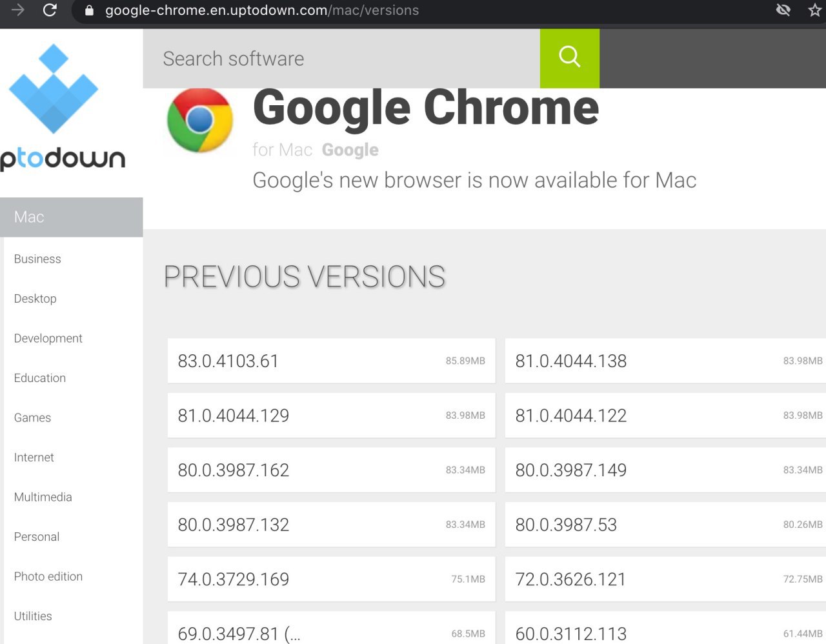Download version 81.0.4044.138

[x=665, y=361]
